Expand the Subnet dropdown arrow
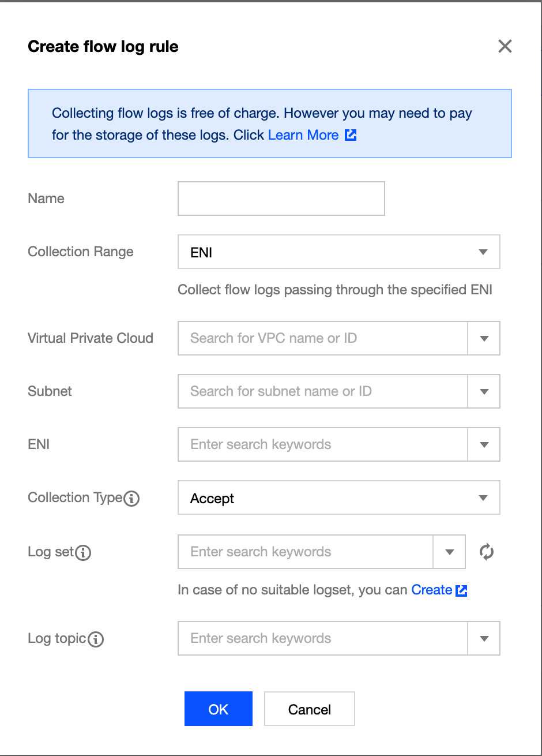This screenshot has height=756, width=542. click(x=484, y=391)
